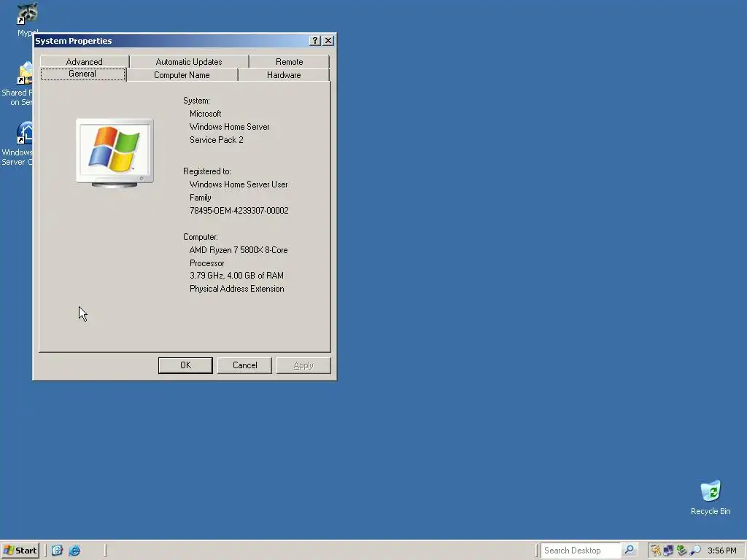Screen dimensions: 747x560
Task: Click the OK button
Action: (185, 365)
